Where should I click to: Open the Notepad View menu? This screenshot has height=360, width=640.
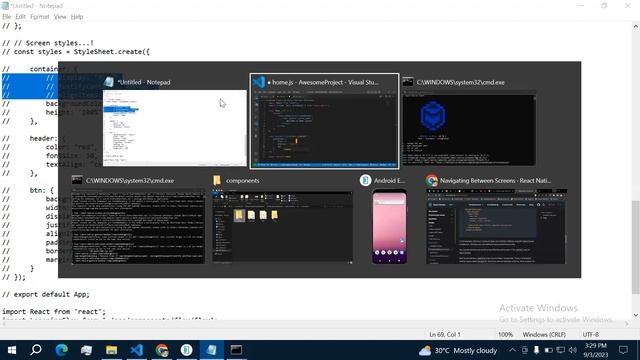click(60, 17)
